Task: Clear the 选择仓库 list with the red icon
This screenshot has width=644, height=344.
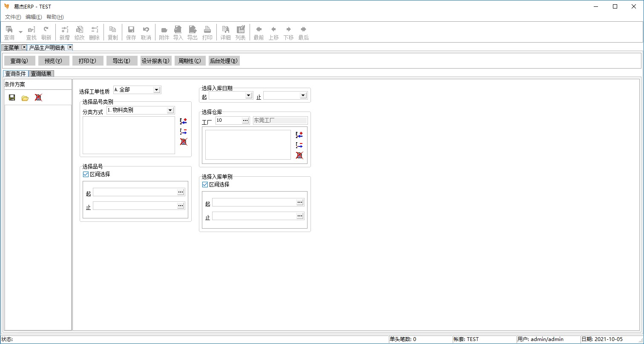Action: (299, 155)
